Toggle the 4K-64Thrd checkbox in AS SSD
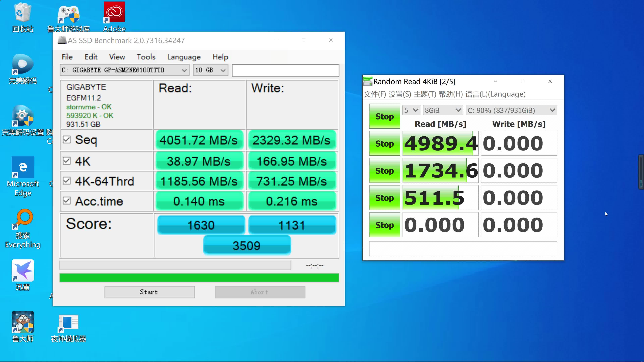This screenshot has height=362, width=644. tap(67, 181)
